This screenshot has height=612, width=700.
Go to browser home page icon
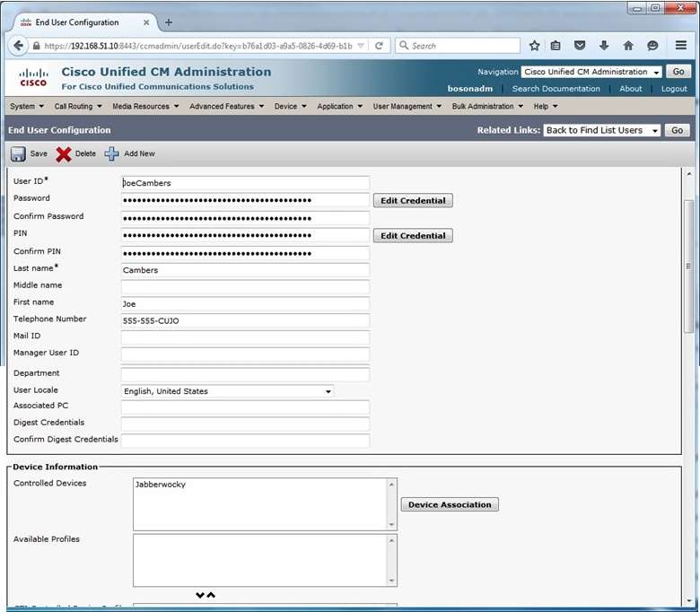tap(628, 46)
